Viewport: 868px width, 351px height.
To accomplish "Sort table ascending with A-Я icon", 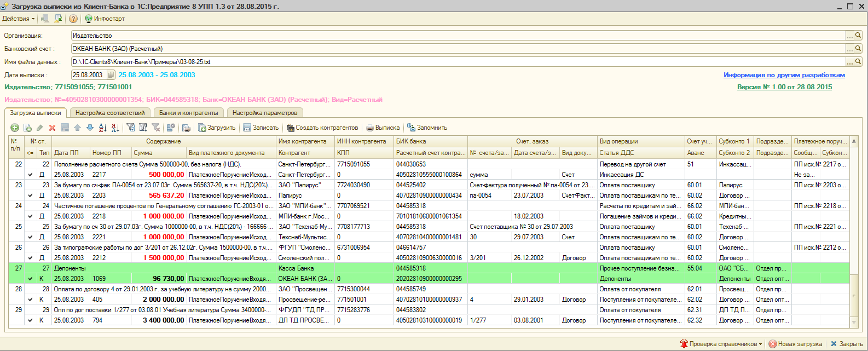I will pyautogui.click(x=102, y=128).
